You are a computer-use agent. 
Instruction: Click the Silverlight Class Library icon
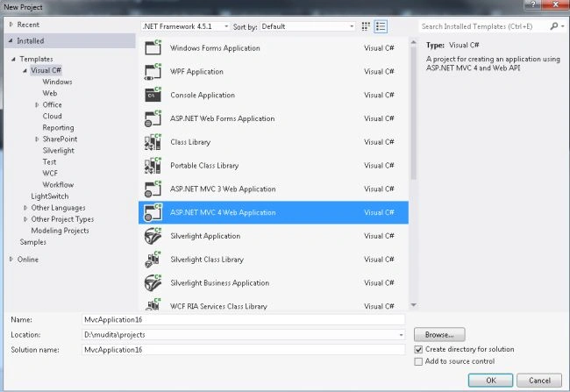(153, 260)
